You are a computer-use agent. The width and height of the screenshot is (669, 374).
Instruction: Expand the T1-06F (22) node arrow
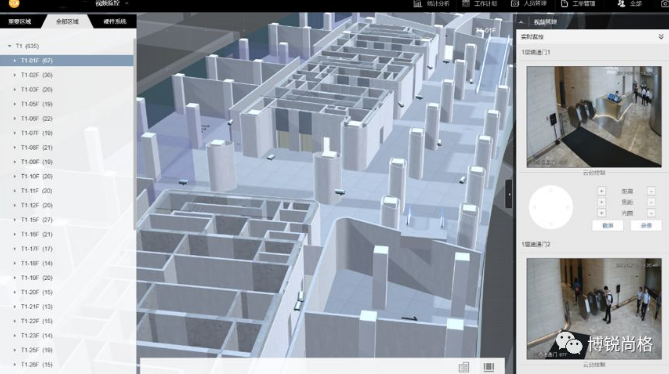pos(15,119)
